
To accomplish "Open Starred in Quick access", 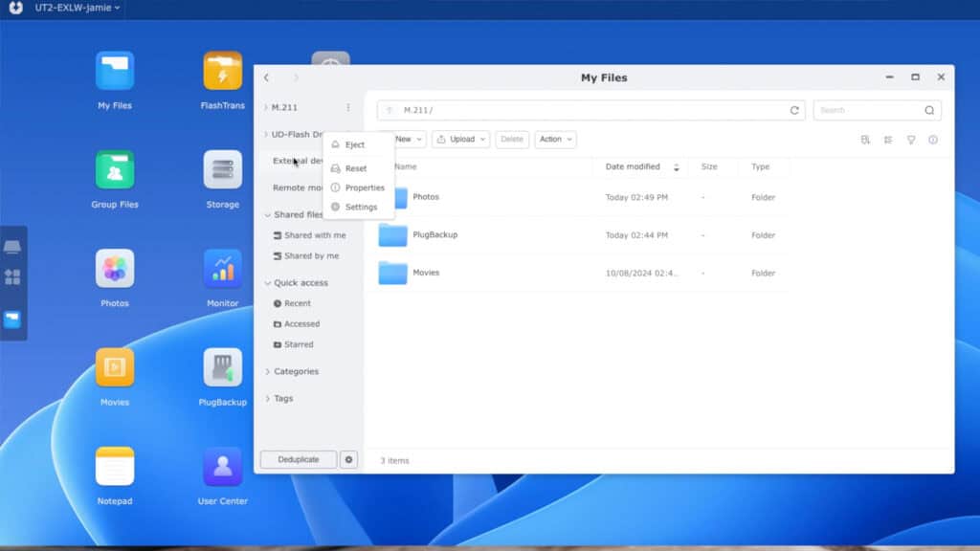I will [x=293, y=344].
